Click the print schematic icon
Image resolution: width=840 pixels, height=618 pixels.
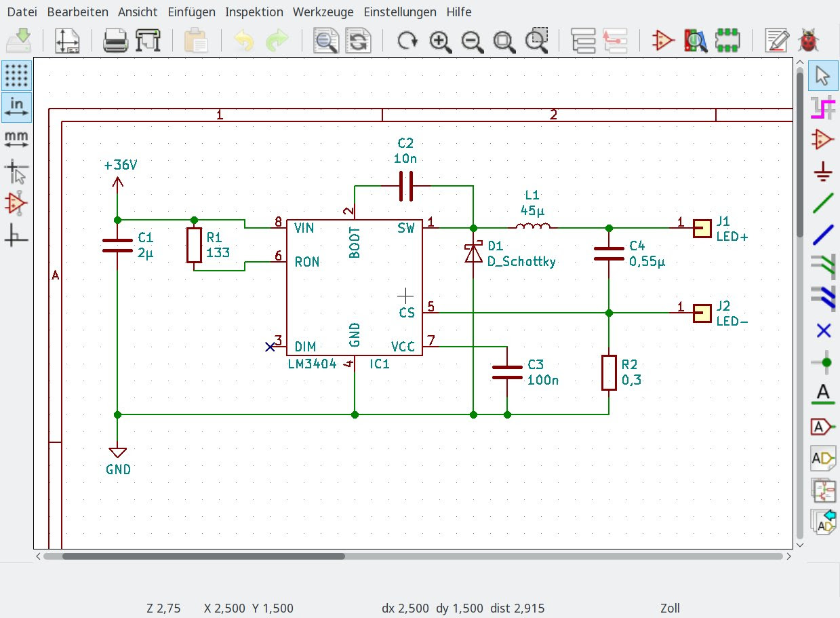point(115,41)
